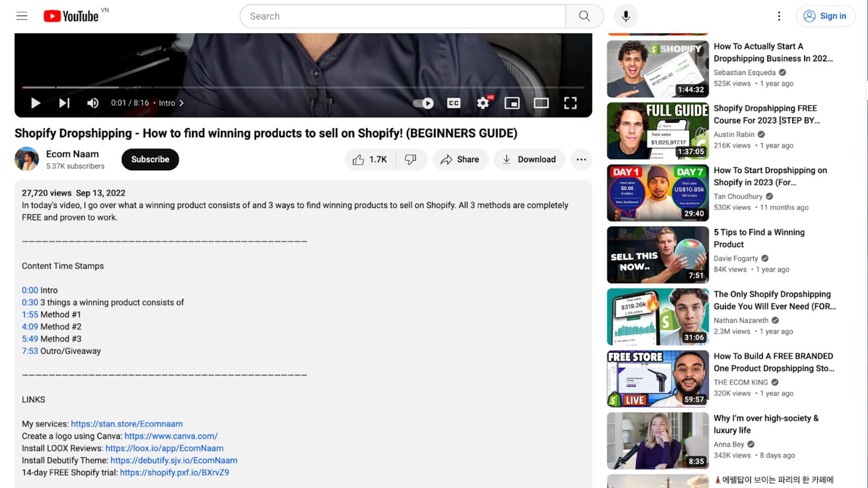
Task: Open '5 Tips to Find a Winning Product'
Action: tap(759, 238)
